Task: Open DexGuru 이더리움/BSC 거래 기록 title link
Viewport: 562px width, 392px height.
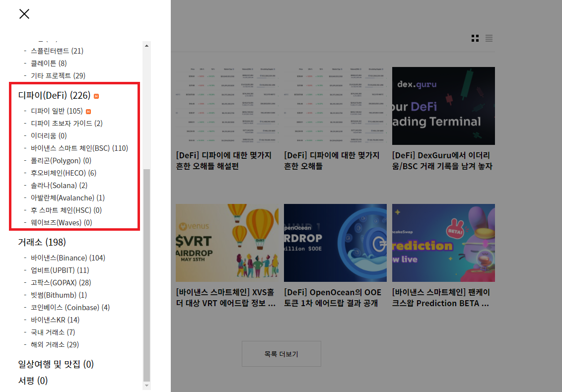Action: point(442,161)
